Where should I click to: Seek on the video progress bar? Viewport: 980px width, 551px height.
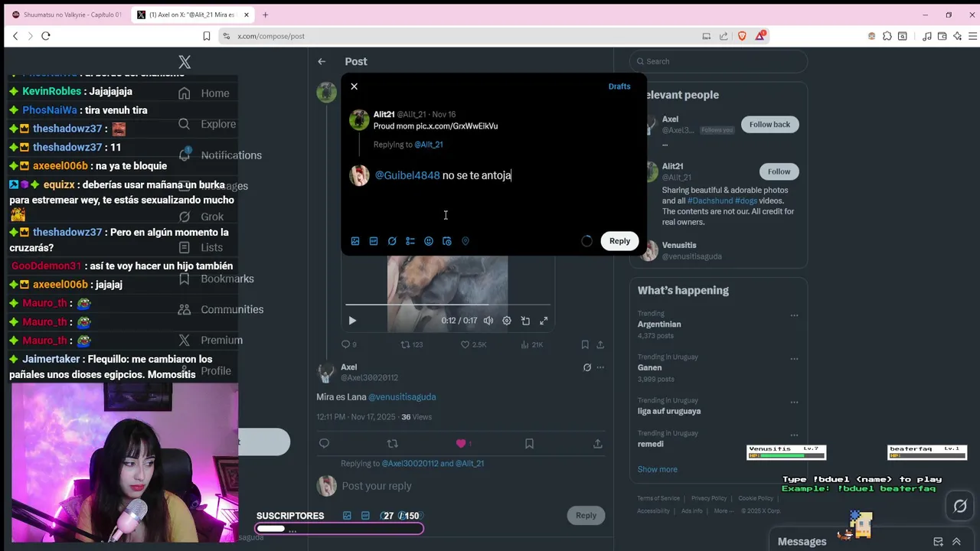click(x=448, y=305)
